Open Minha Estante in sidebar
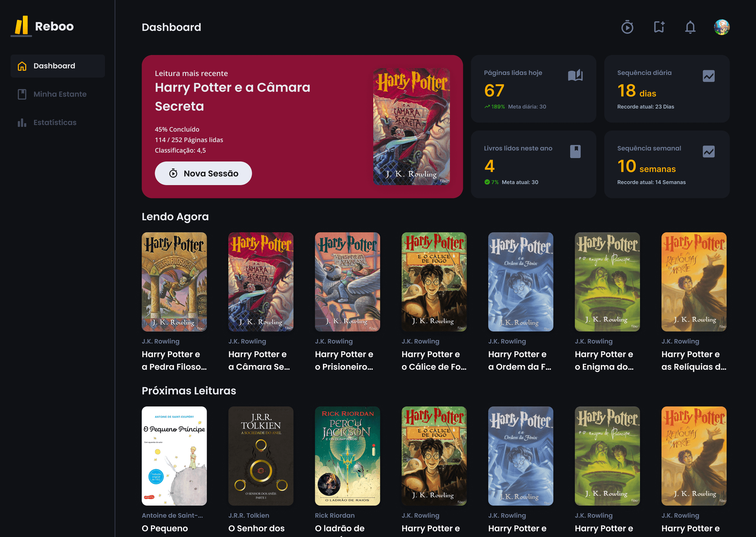 pyautogui.click(x=58, y=94)
